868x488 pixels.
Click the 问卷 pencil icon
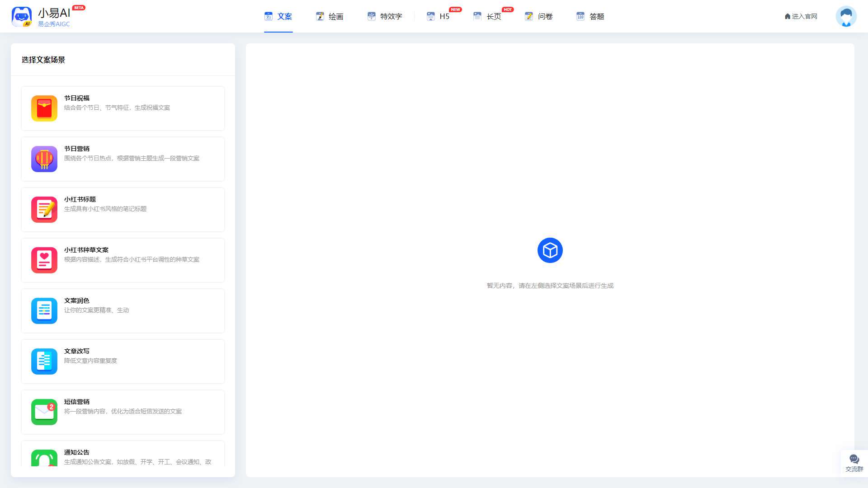click(529, 16)
